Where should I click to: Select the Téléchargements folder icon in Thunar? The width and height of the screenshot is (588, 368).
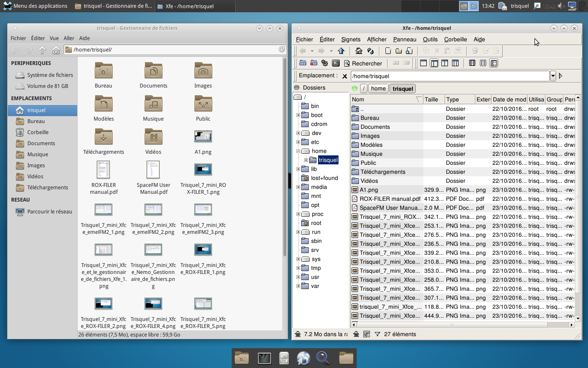[104, 137]
